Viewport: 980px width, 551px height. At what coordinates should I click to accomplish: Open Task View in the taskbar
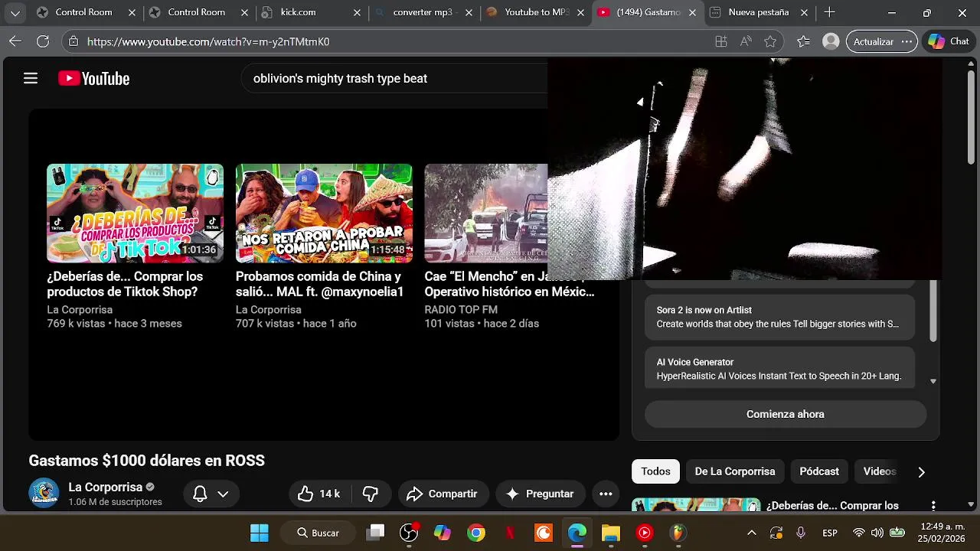pyautogui.click(x=375, y=533)
